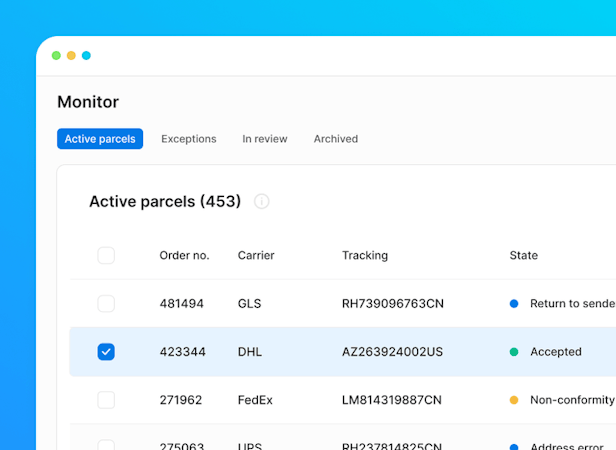The height and width of the screenshot is (450, 616).
Task: Sort by the Order no. column header
Action: [x=184, y=255]
